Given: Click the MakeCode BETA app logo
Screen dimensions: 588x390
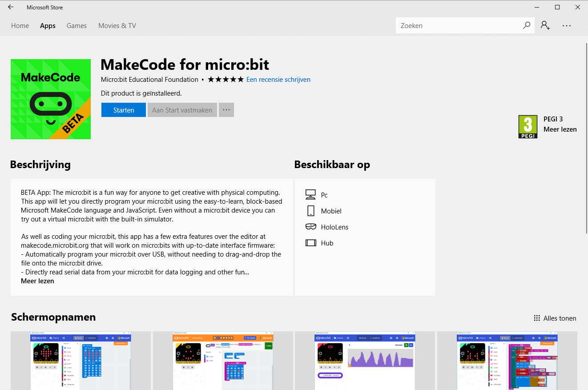Looking at the screenshot, I should click(x=50, y=99).
